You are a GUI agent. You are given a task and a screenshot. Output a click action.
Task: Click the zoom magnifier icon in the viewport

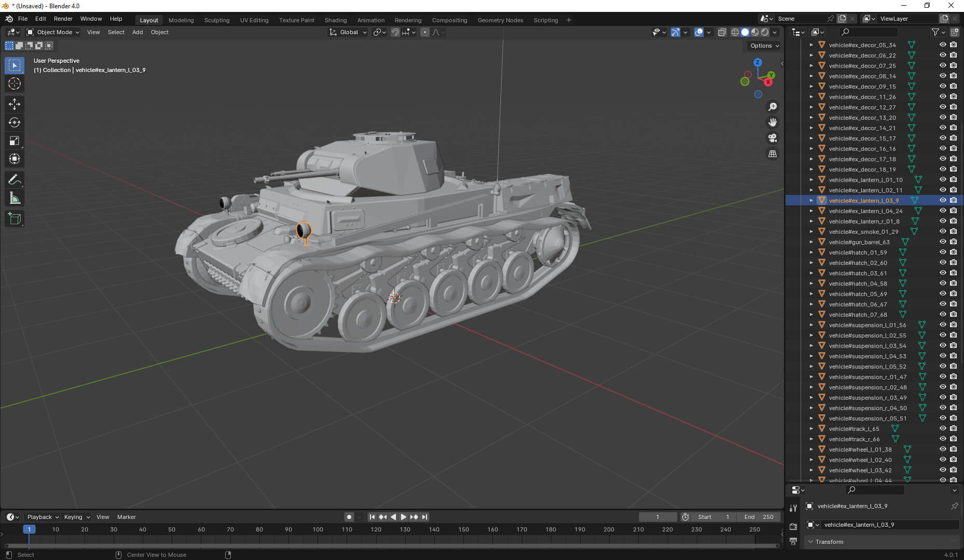[x=773, y=106]
